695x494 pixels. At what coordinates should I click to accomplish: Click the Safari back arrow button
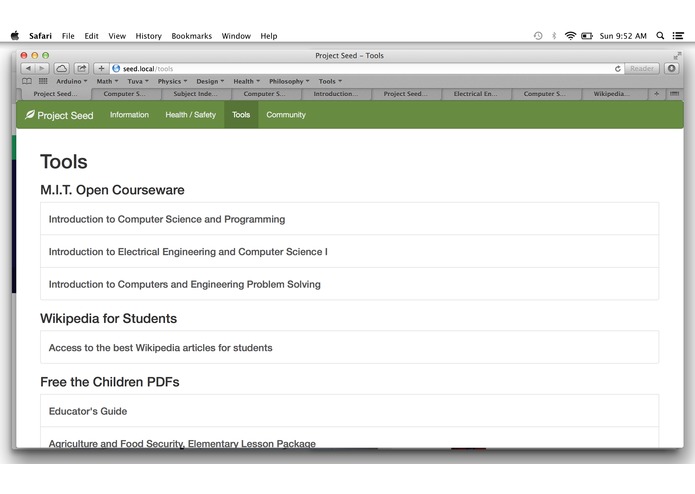[28, 68]
